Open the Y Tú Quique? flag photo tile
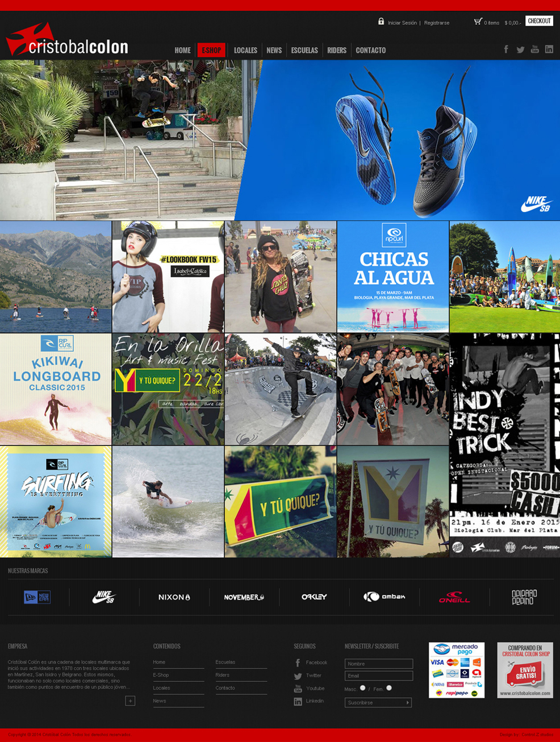 [393, 502]
